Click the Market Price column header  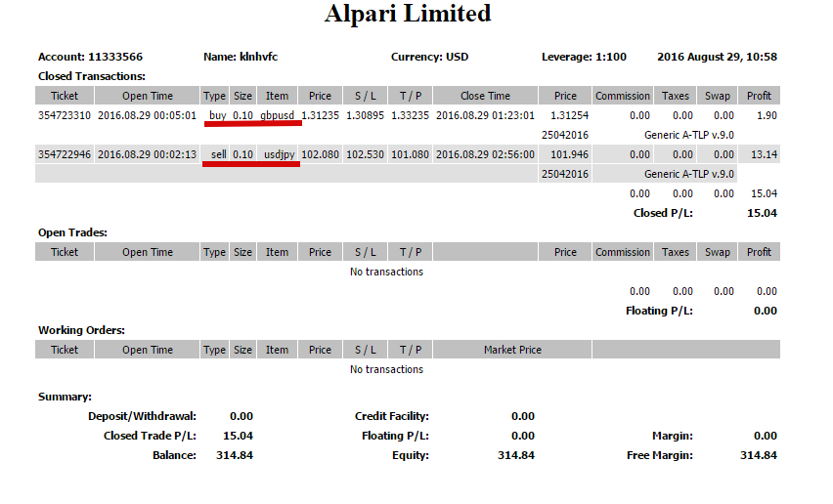512,350
